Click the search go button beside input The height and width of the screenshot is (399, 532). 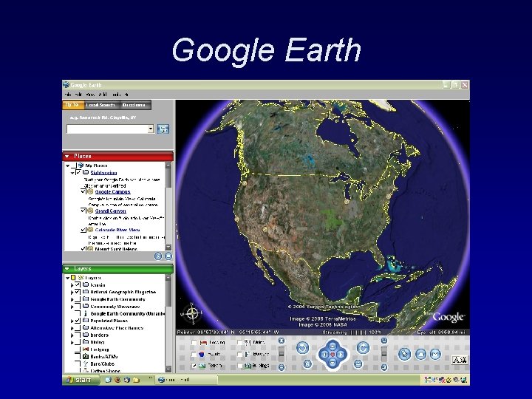[163, 129]
